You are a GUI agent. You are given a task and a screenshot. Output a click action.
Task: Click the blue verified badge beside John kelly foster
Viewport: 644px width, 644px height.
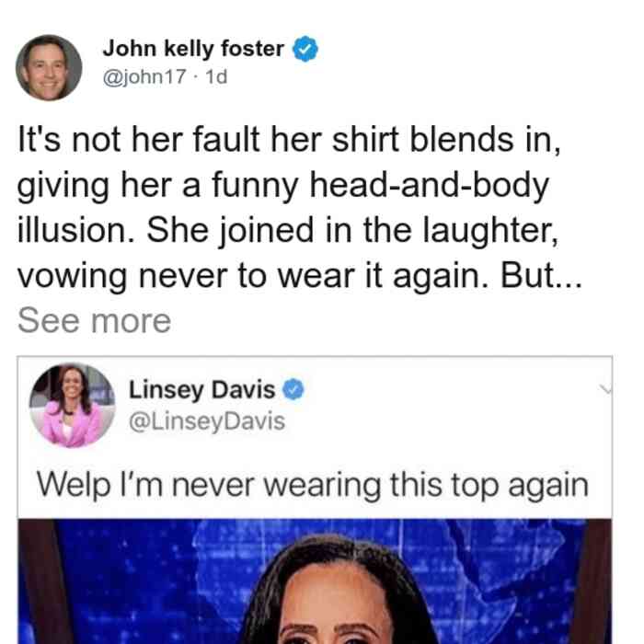pos(305,49)
